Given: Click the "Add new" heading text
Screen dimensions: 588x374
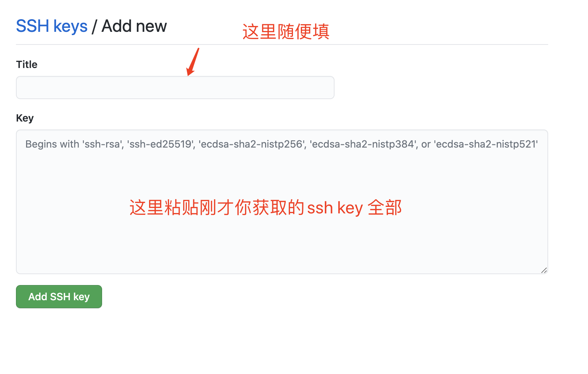Looking at the screenshot, I should pyautogui.click(x=134, y=26).
